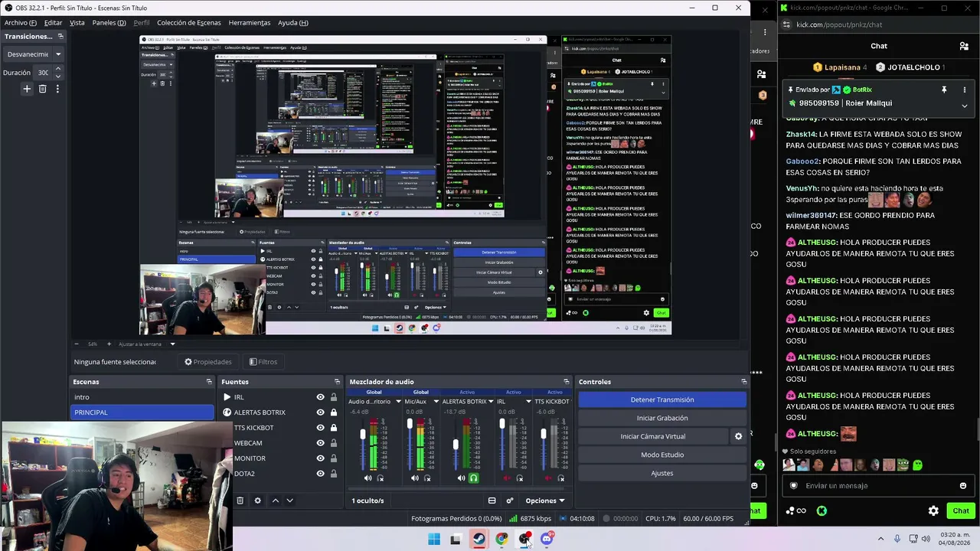Open the Colección de Escenas menu

click(x=189, y=23)
